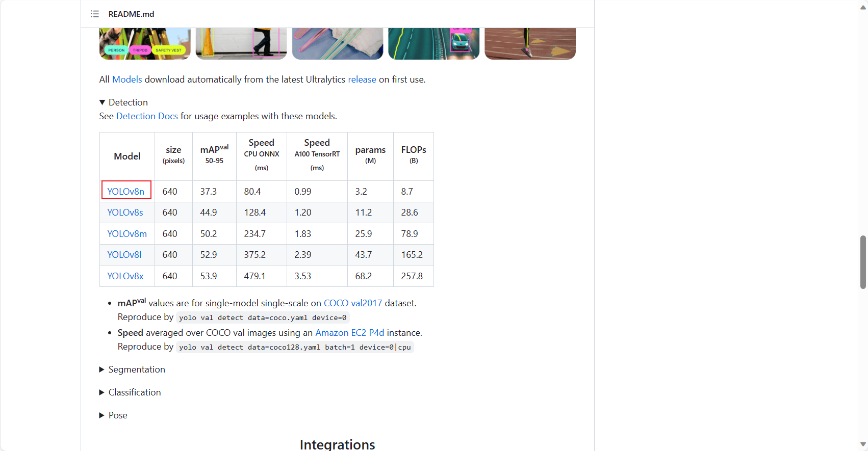Viewport: 868px width, 451px height.
Task: Expand the Segmentation section
Action: [132, 369]
